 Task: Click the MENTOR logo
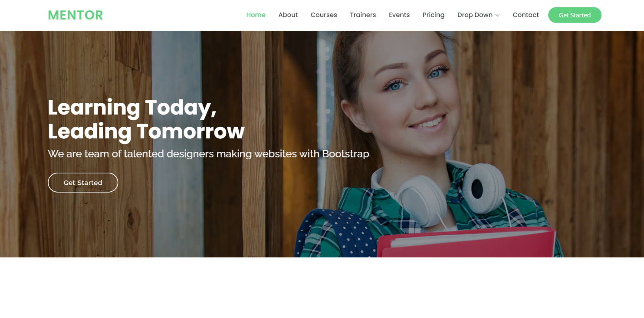75,15
